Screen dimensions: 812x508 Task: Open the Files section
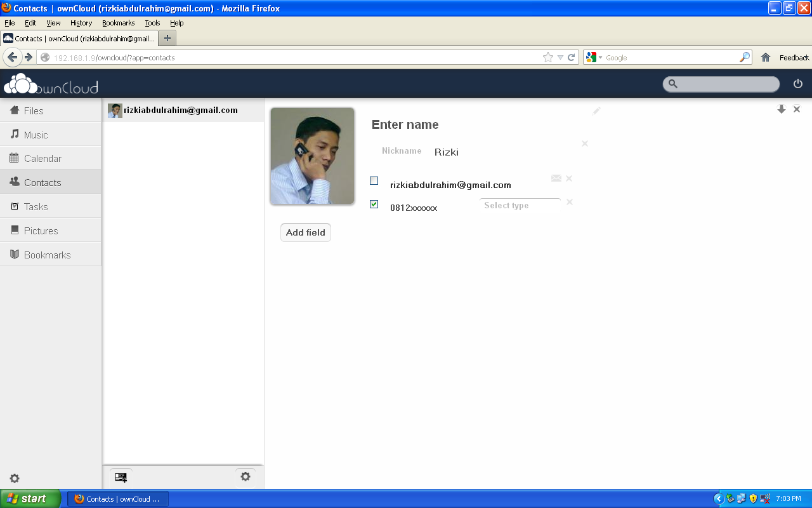tap(51, 110)
